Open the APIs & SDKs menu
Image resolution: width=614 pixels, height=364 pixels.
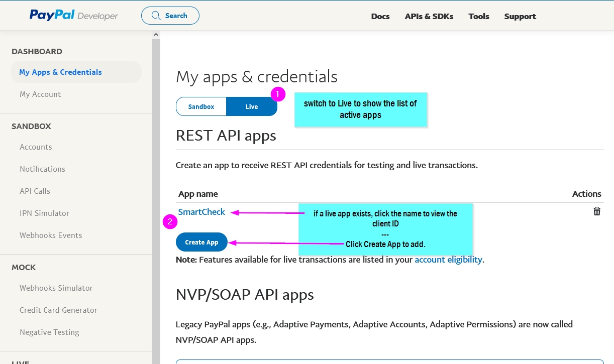429,16
